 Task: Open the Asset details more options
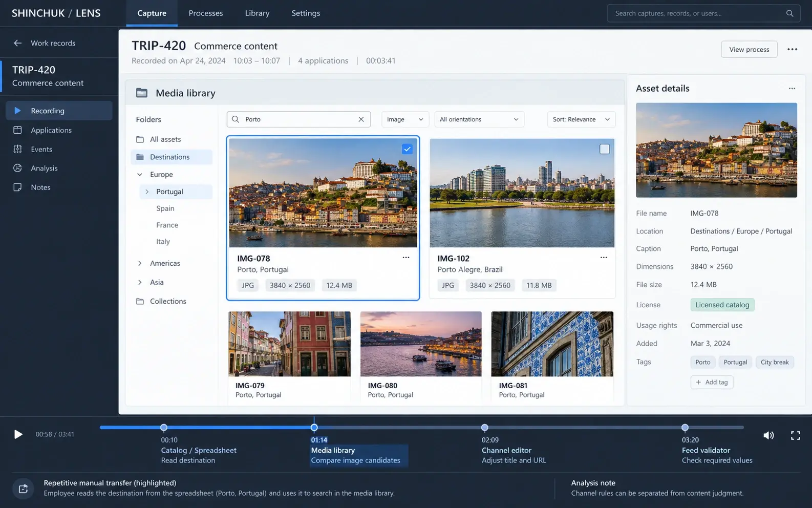point(792,89)
